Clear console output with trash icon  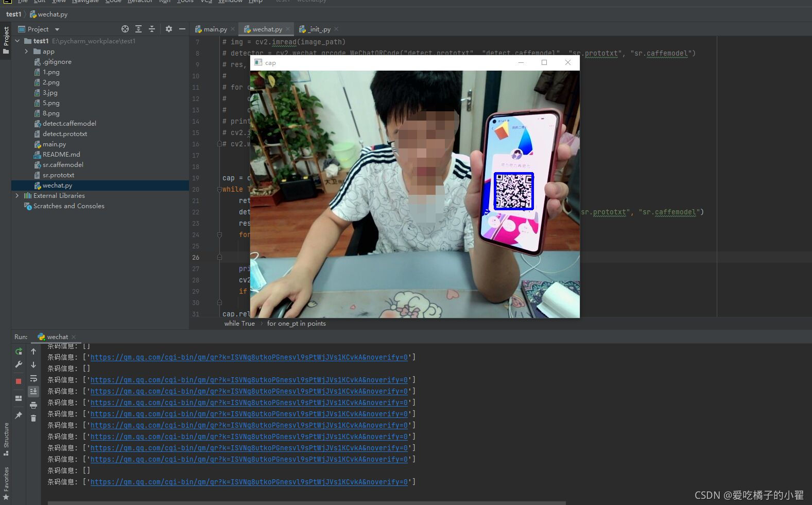pyautogui.click(x=33, y=418)
